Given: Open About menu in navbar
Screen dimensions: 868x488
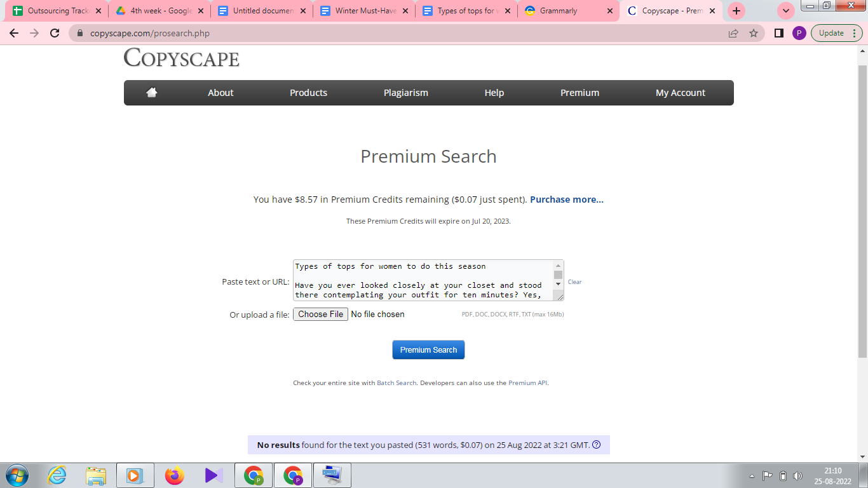Looking at the screenshot, I should click(220, 93).
